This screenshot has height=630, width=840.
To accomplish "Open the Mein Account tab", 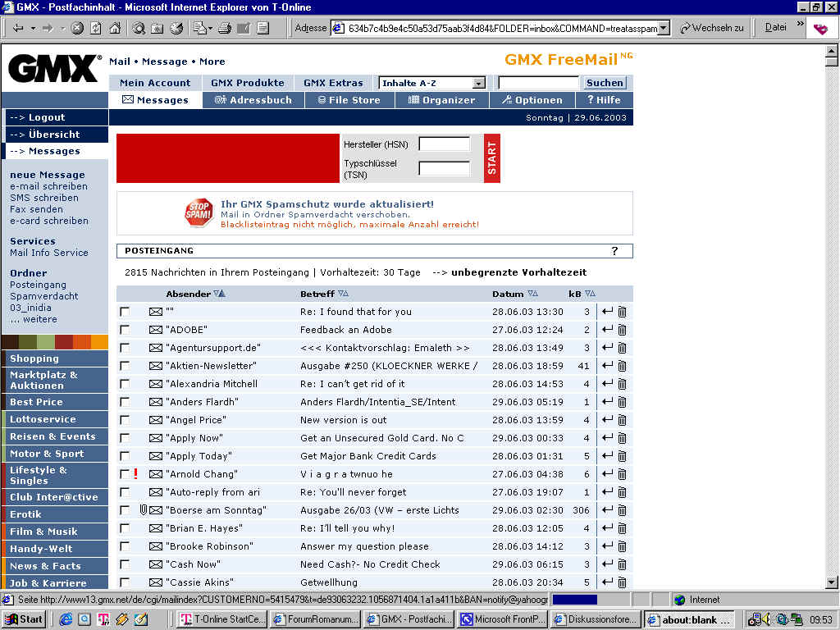I will (x=155, y=83).
